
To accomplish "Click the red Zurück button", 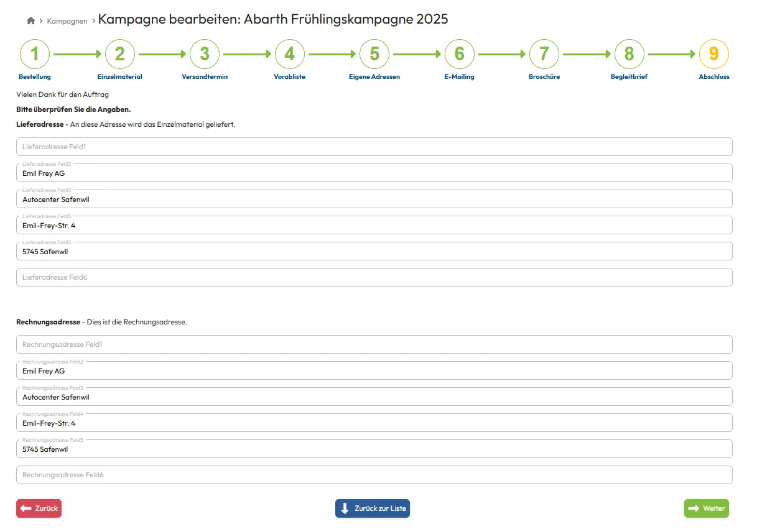I will [39, 508].
